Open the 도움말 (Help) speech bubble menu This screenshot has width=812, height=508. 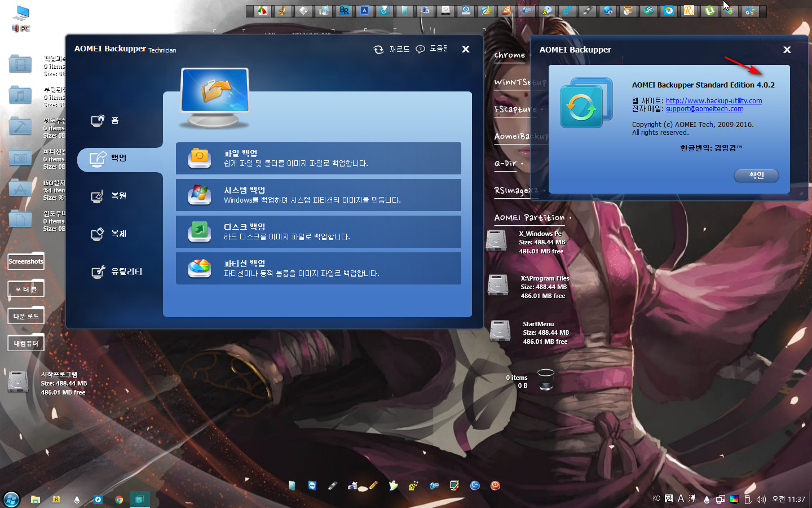point(420,50)
